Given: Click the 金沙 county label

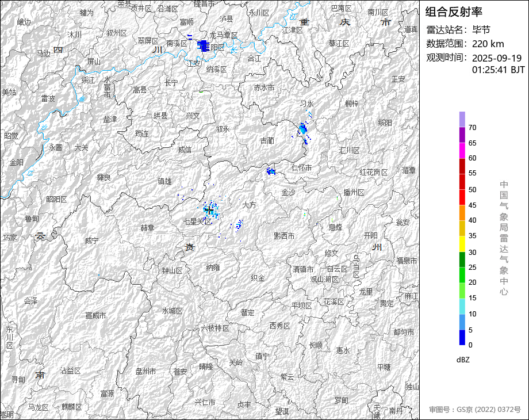Looking at the screenshot, I should (289, 192).
